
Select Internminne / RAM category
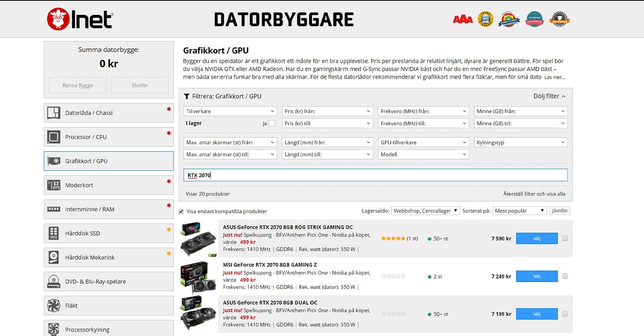109,209
